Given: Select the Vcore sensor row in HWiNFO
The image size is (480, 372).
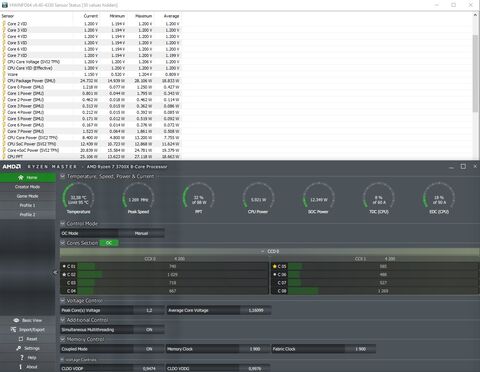Looking at the screenshot, I should point(91,74).
